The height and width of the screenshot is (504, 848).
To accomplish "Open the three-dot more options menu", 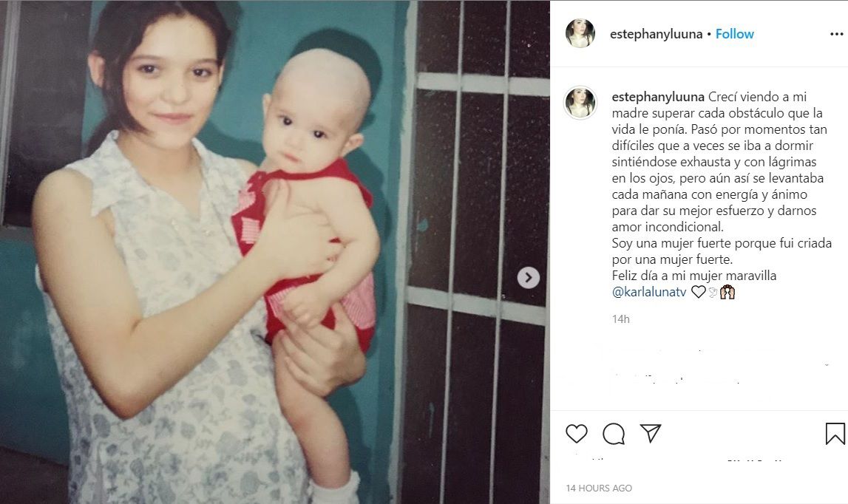I will pyautogui.click(x=836, y=34).
